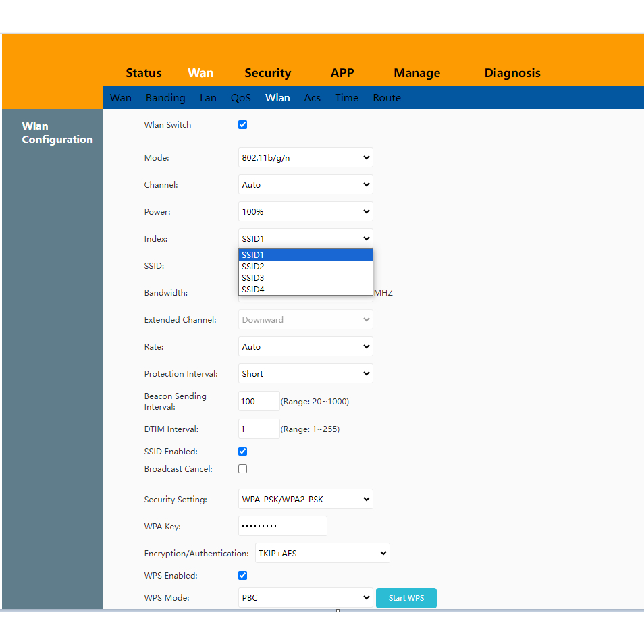Open the Mode dropdown
Viewport: 644px width, 644px height.
pyautogui.click(x=305, y=158)
